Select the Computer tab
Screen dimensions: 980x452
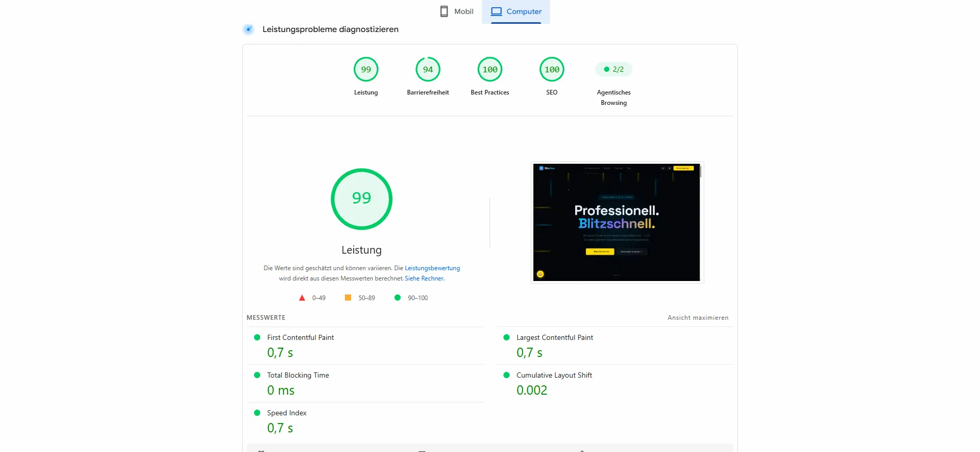pyautogui.click(x=516, y=11)
